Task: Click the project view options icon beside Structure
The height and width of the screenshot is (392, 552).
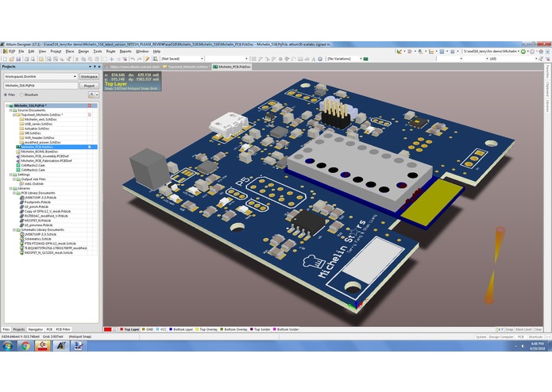Action: coord(91,95)
